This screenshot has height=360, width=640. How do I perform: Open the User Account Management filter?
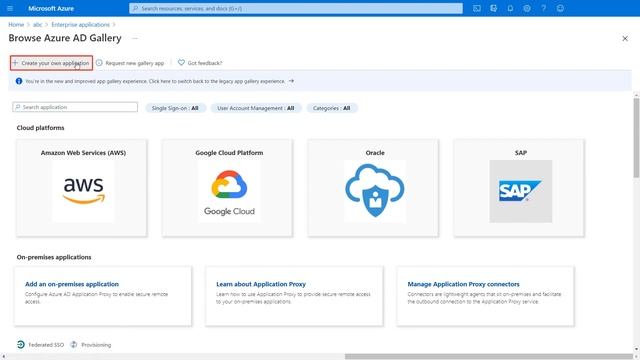256,108
